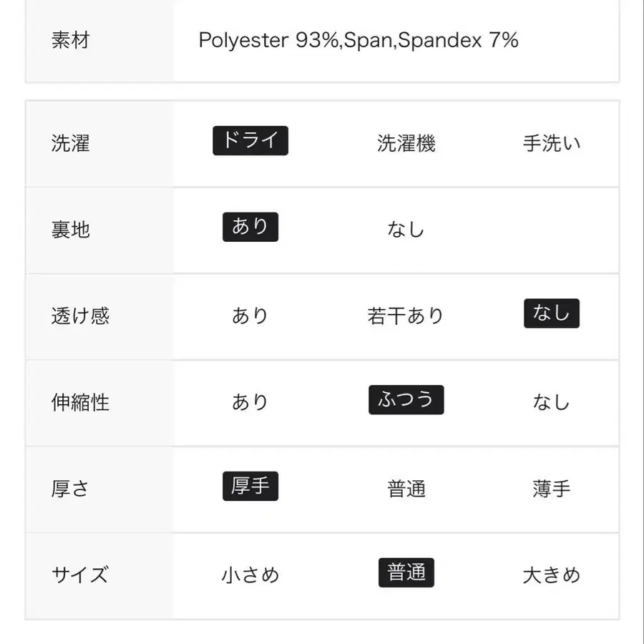Select なし for 伸縮性

(551, 403)
